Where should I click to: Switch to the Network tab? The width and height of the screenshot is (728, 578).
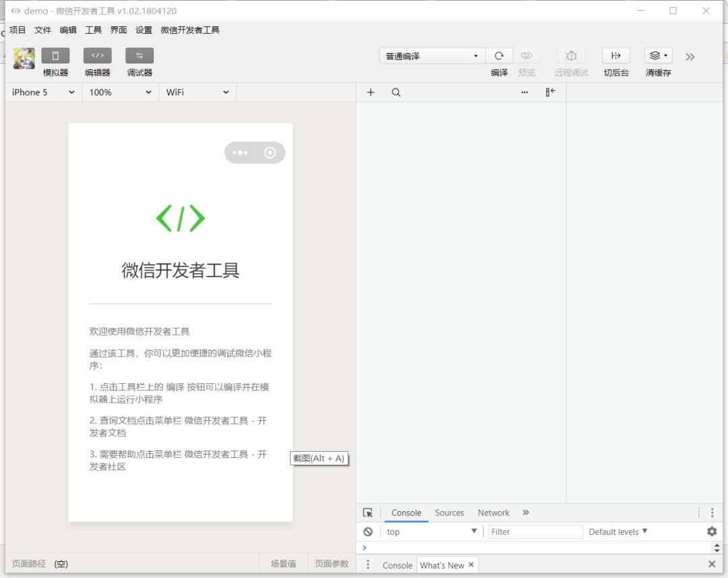(x=493, y=513)
